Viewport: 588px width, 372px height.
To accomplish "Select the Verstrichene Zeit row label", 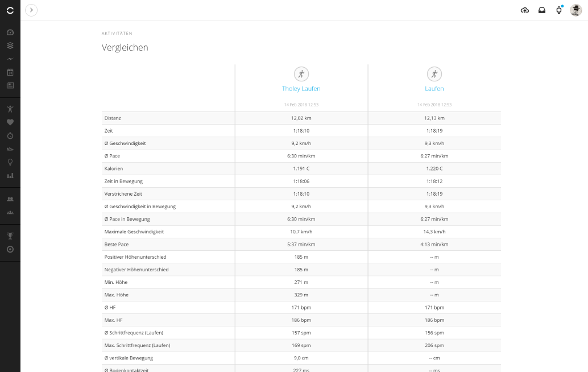I will pos(123,194).
